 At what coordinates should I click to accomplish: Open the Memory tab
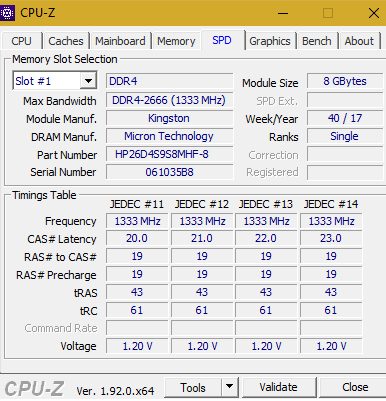(176, 41)
